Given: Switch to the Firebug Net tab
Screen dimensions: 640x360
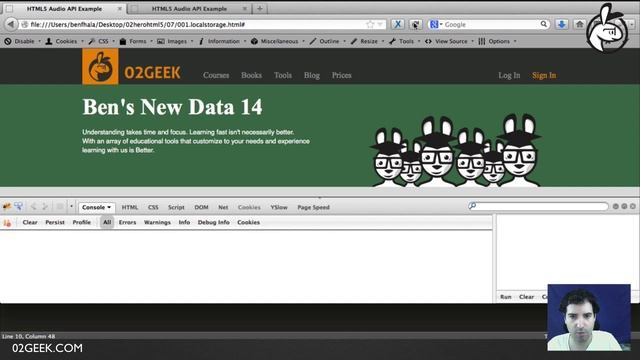Looking at the screenshot, I should click(223, 207).
